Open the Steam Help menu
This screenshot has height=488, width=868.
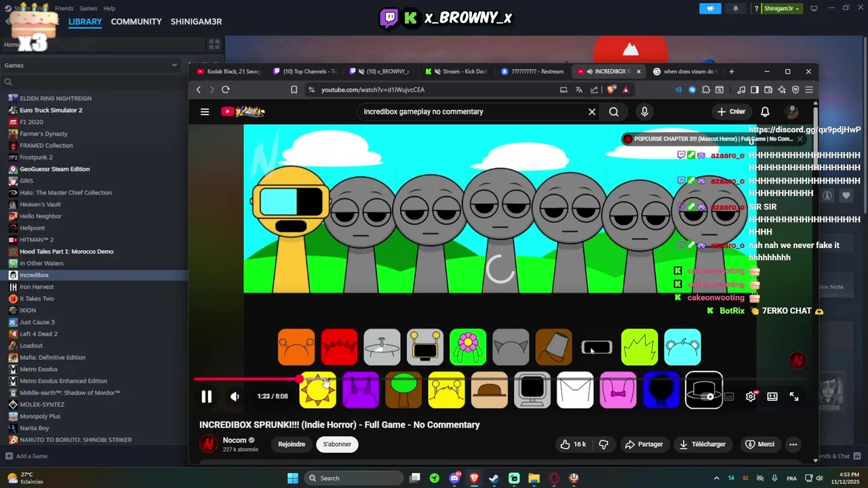tap(109, 8)
